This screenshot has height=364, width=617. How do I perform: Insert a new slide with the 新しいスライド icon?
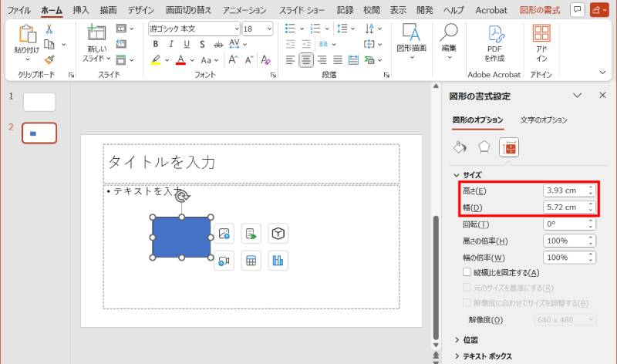(x=96, y=32)
